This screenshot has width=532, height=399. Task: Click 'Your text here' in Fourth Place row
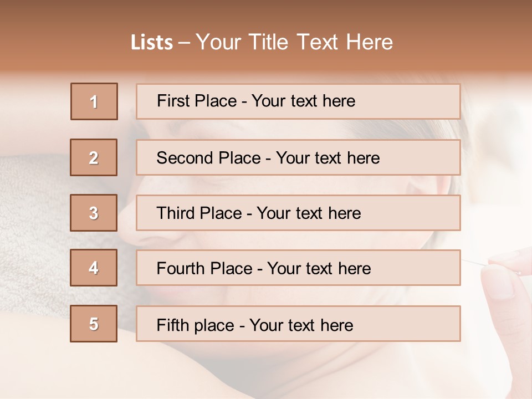[x=319, y=269]
